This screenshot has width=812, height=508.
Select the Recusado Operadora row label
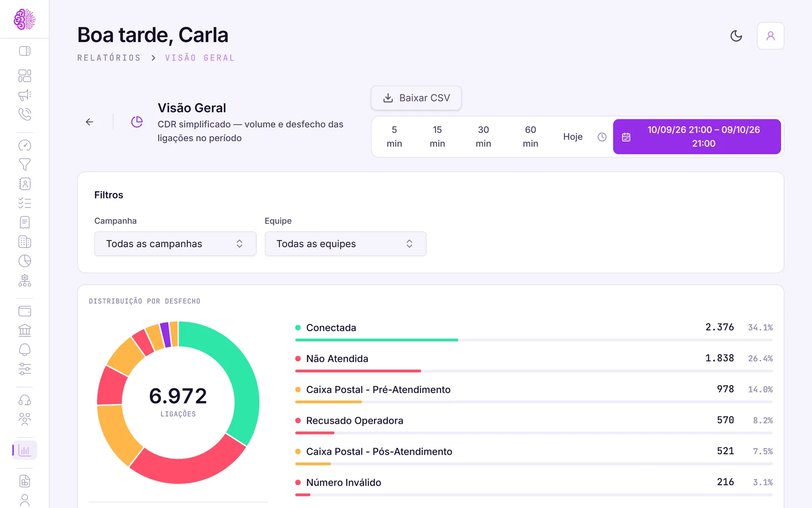point(355,421)
